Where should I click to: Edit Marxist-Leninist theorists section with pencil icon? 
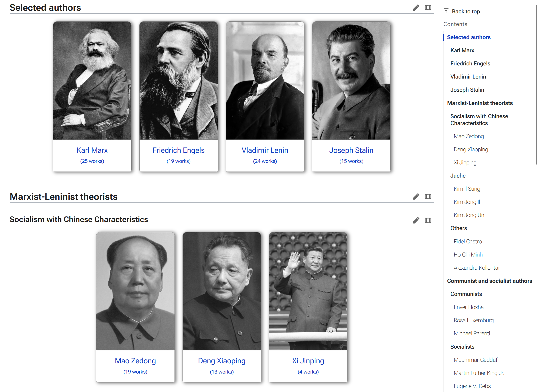pyautogui.click(x=416, y=196)
